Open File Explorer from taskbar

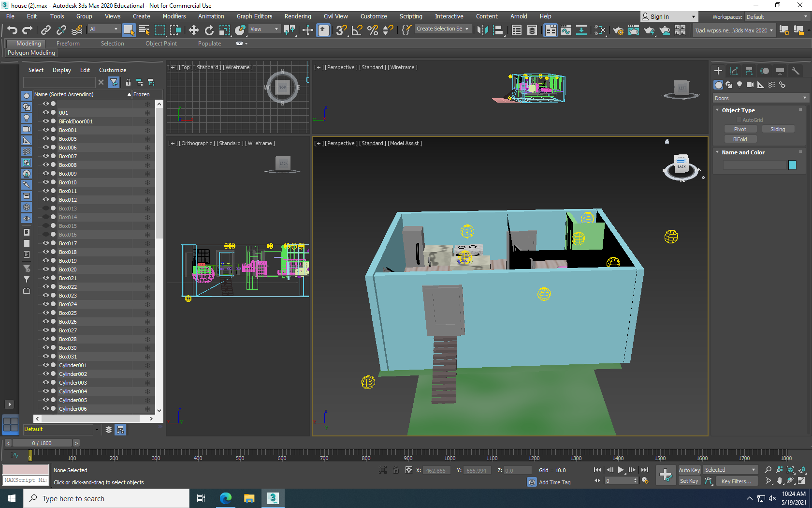tap(249, 498)
